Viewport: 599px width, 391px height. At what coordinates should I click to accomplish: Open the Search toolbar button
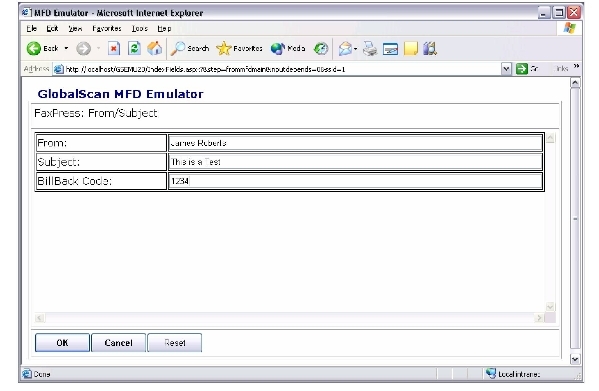[190, 48]
